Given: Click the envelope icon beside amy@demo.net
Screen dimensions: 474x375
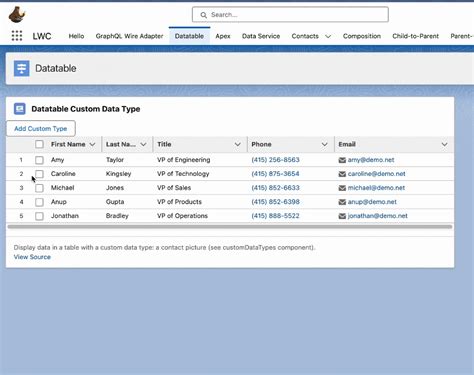Looking at the screenshot, I should click(342, 160).
